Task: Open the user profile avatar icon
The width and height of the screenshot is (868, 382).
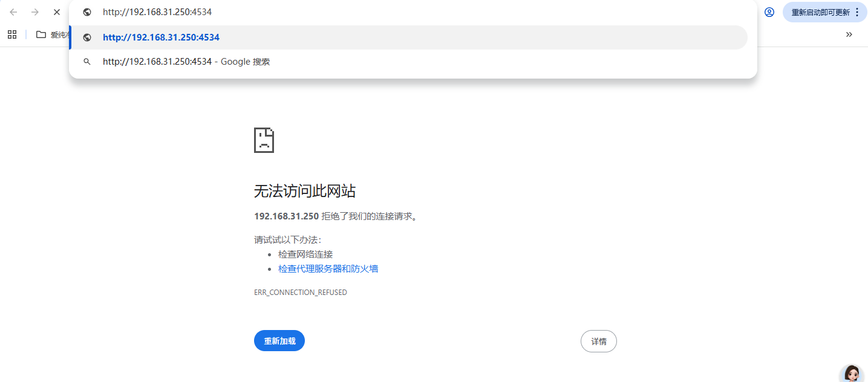Action: tap(769, 12)
